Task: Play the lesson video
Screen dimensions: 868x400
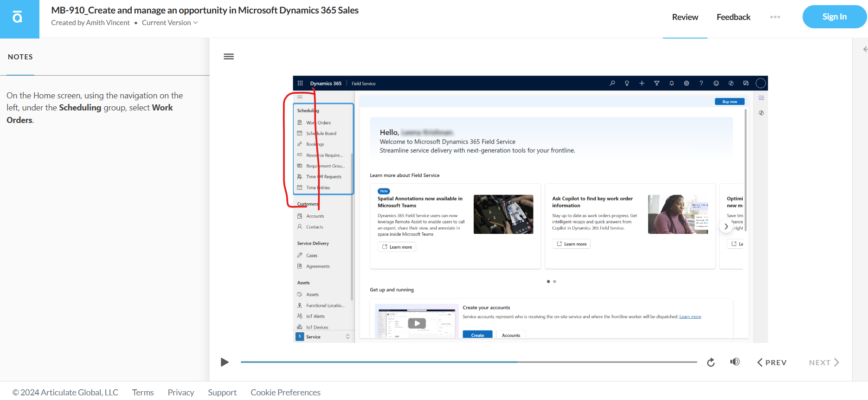Action: [x=225, y=362]
